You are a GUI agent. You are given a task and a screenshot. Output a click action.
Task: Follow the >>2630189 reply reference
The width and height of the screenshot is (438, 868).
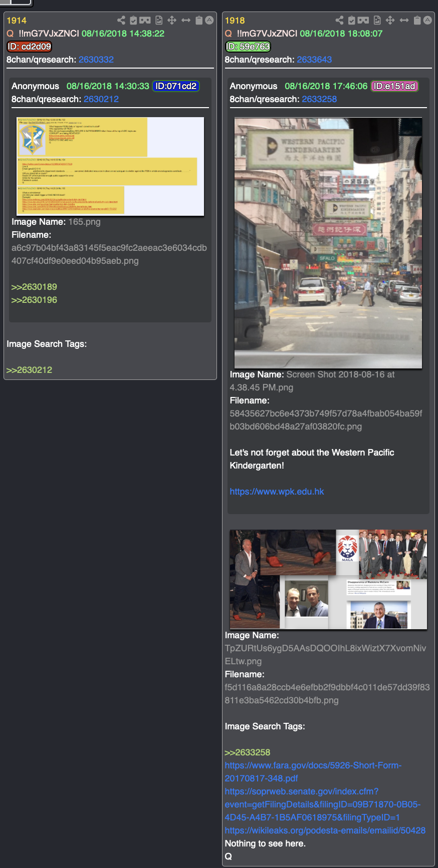[x=34, y=287]
